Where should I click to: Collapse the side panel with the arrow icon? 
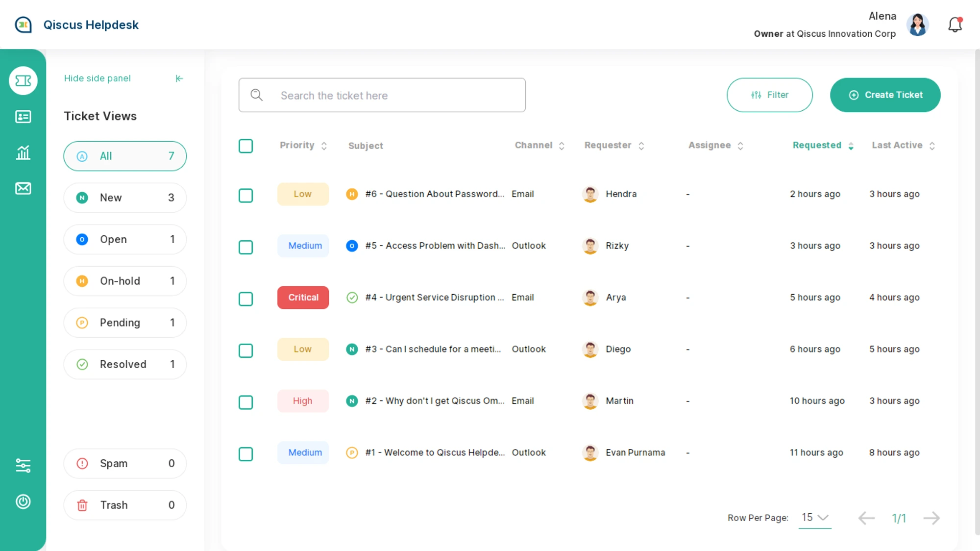pyautogui.click(x=179, y=78)
